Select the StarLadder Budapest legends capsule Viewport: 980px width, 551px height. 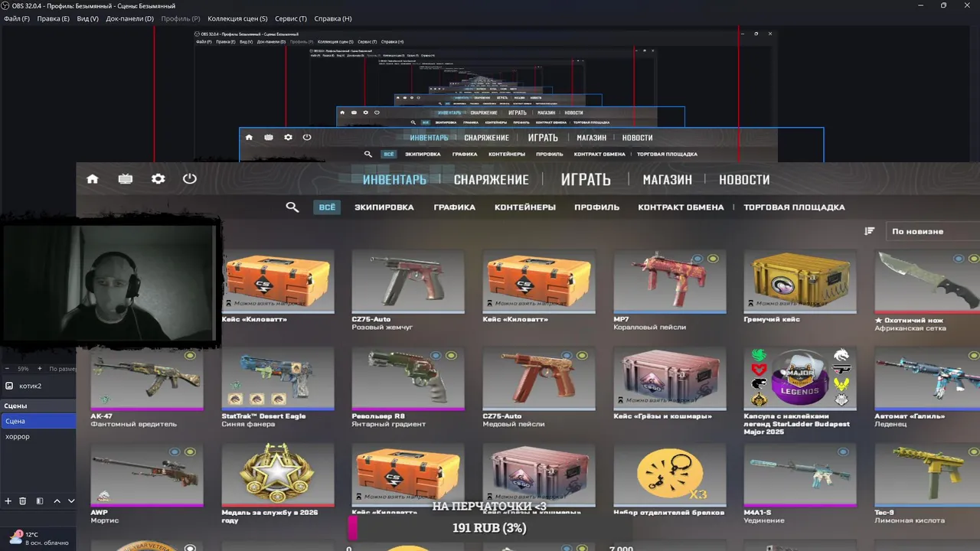pos(800,391)
